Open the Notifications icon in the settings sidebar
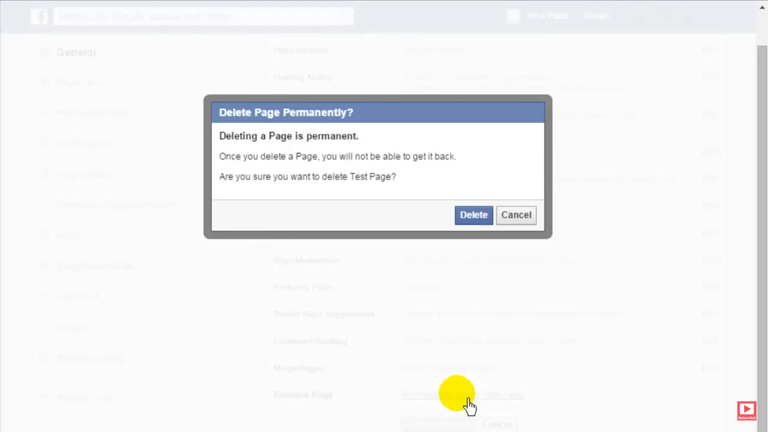768x432 pixels. [45, 144]
